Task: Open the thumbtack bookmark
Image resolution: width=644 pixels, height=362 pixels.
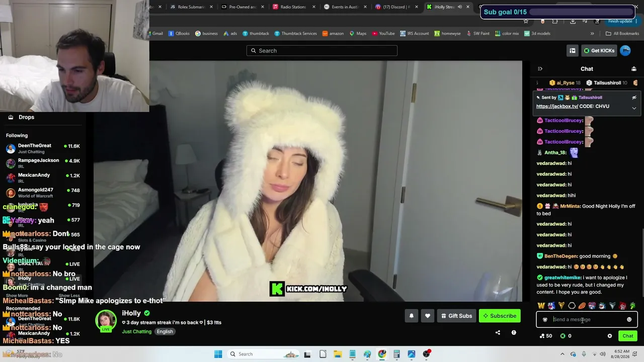Action: click(256, 34)
